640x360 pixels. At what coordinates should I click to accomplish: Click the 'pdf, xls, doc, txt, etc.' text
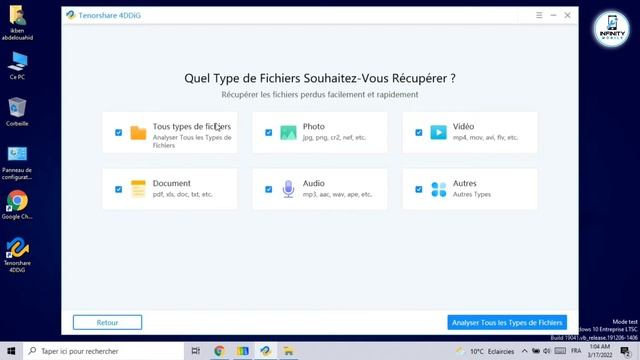click(182, 194)
